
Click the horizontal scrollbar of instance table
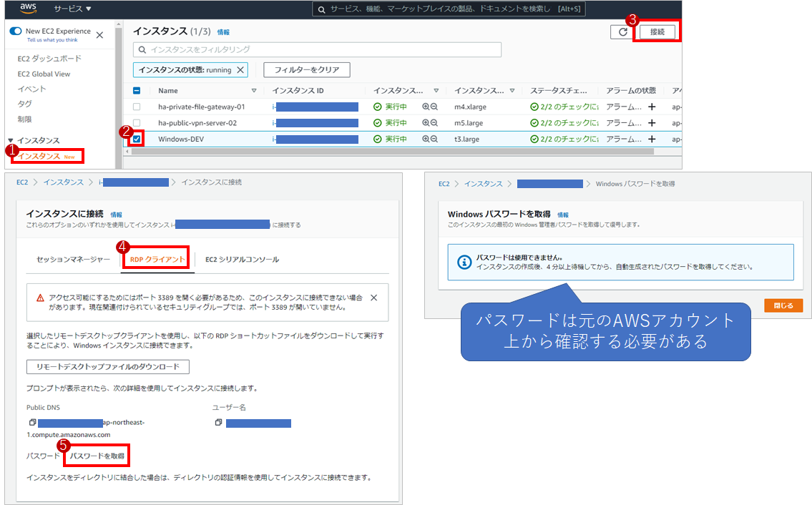click(393, 152)
